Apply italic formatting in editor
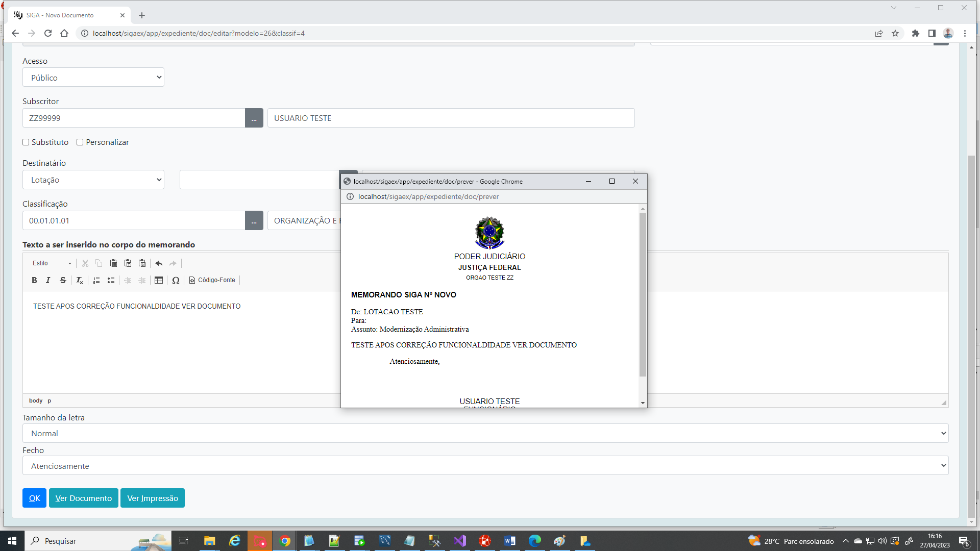980x551 pixels. tap(48, 280)
